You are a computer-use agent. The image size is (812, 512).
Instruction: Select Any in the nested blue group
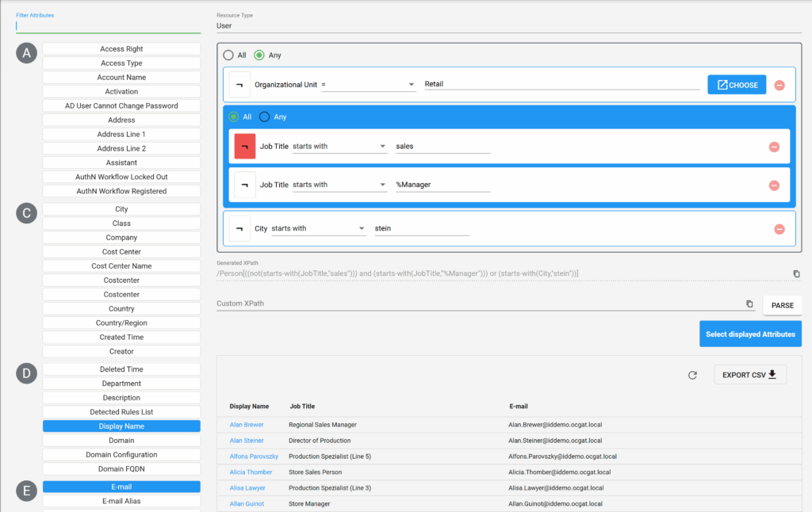[265, 117]
